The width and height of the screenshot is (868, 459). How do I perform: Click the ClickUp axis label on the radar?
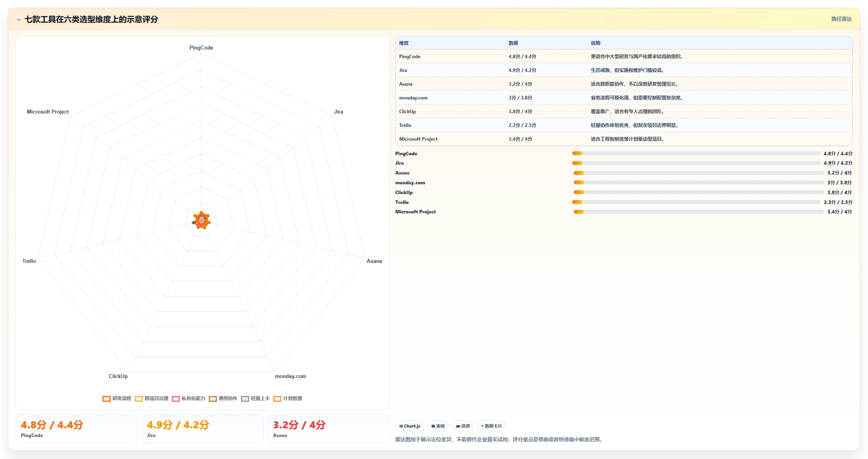pos(118,376)
